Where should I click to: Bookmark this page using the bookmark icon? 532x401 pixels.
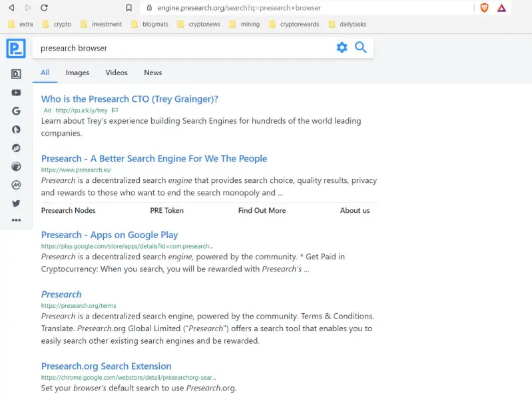129,7
